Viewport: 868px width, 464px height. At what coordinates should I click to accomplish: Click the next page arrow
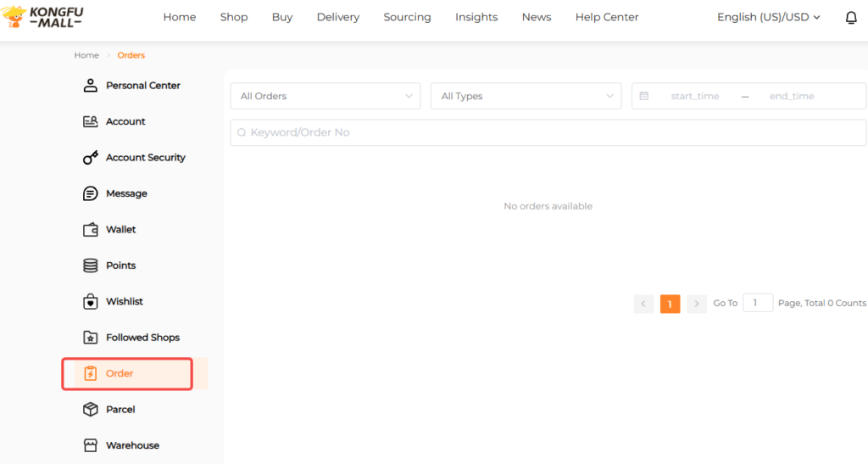click(697, 304)
